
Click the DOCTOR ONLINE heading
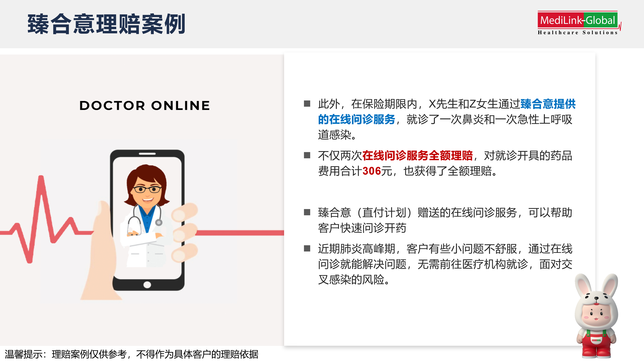[145, 105]
